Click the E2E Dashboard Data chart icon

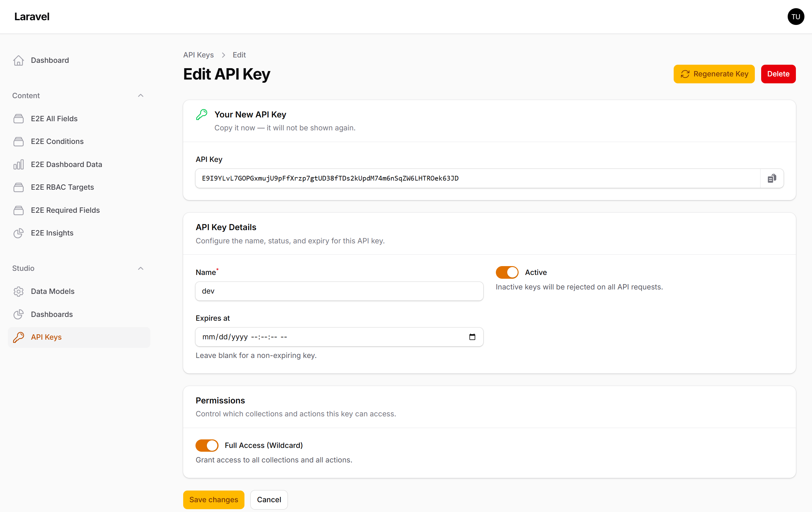pyautogui.click(x=19, y=164)
